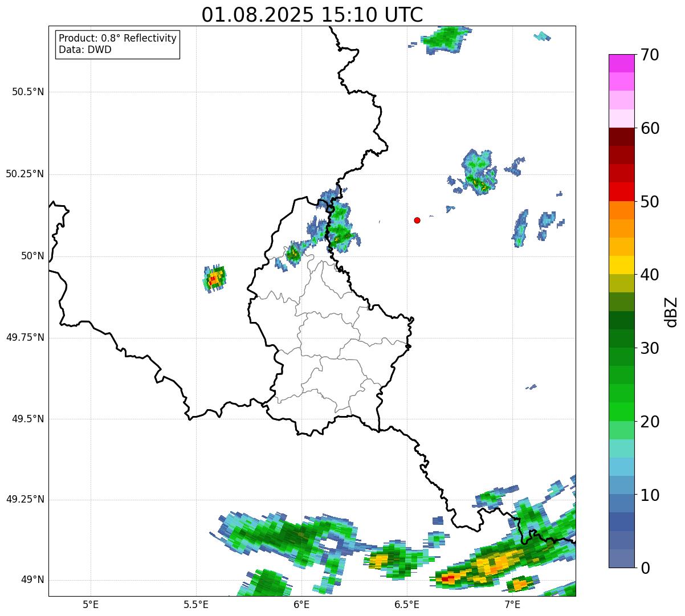Screen dimensions: 685x616
Task: Click the 5°E longitude label
Action: (91, 605)
